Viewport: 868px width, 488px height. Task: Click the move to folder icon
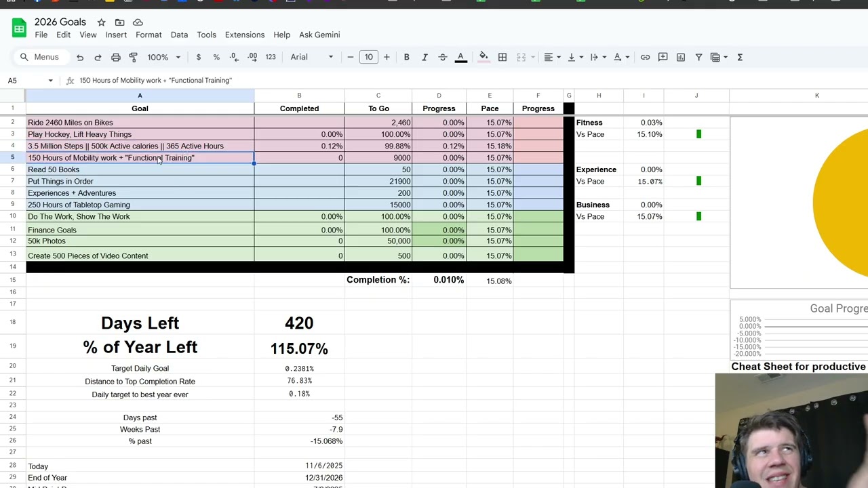[119, 22]
